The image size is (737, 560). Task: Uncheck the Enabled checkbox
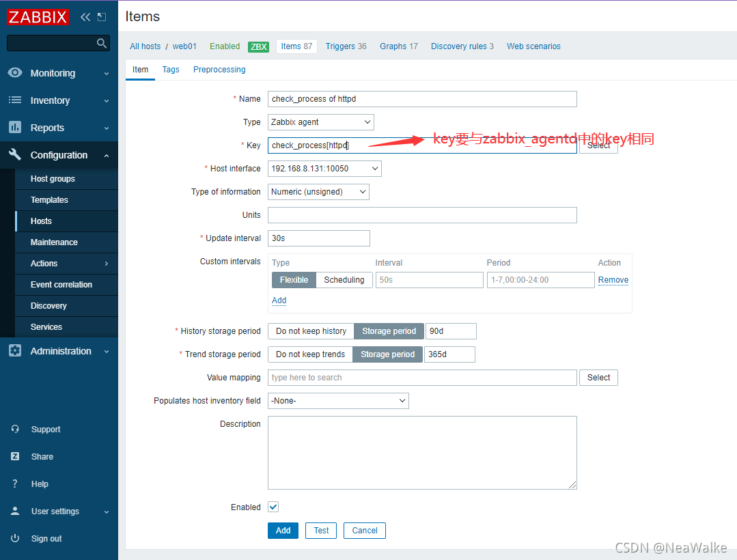[273, 507]
